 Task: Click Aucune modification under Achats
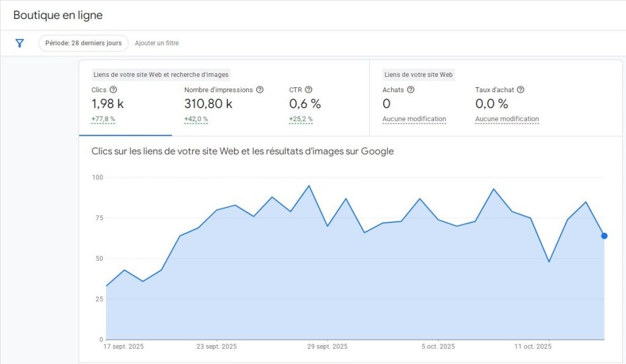tap(414, 119)
